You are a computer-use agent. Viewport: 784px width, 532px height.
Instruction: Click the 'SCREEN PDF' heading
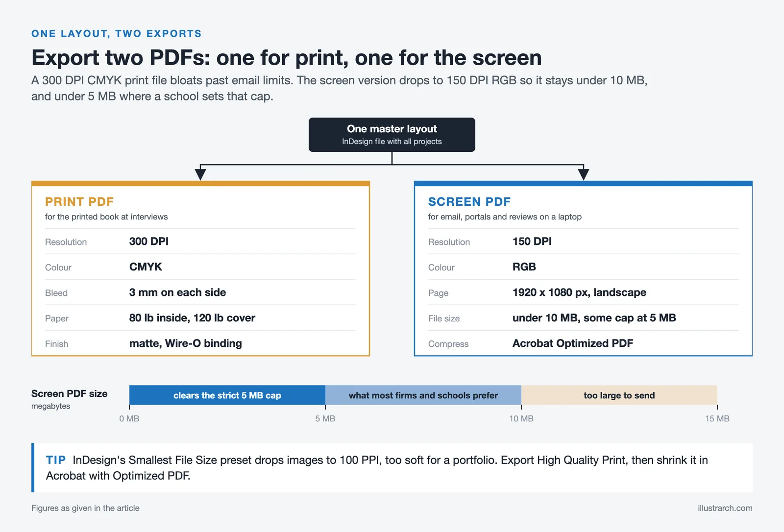[469, 202]
